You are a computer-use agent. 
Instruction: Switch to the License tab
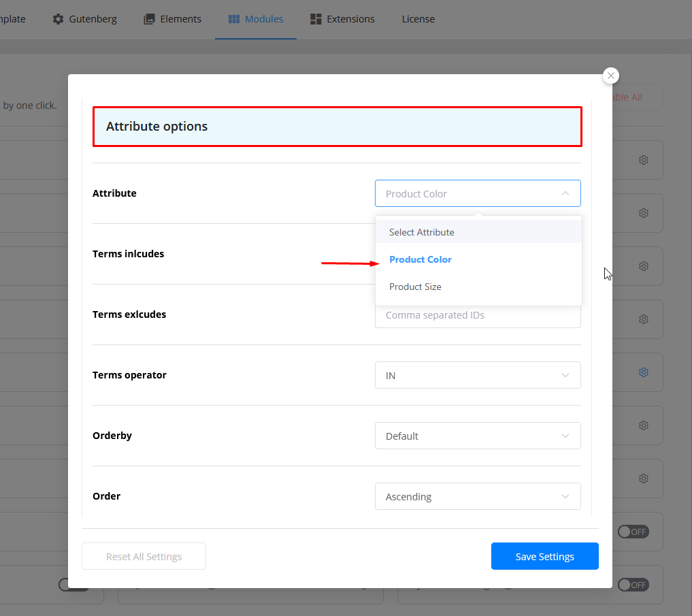(x=418, y=19)
